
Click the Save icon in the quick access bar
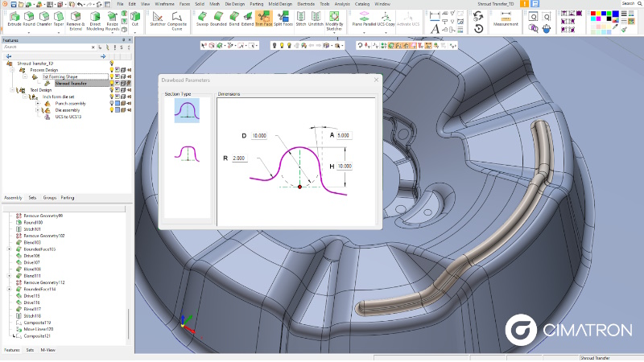[x=13, y=4]
